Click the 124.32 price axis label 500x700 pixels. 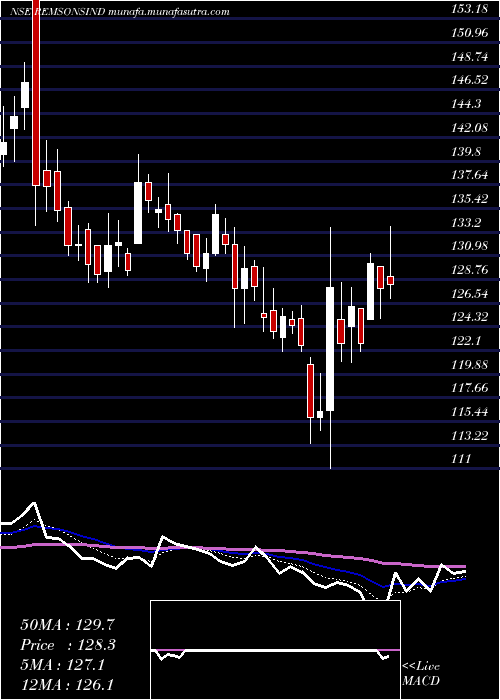(471, 317)
